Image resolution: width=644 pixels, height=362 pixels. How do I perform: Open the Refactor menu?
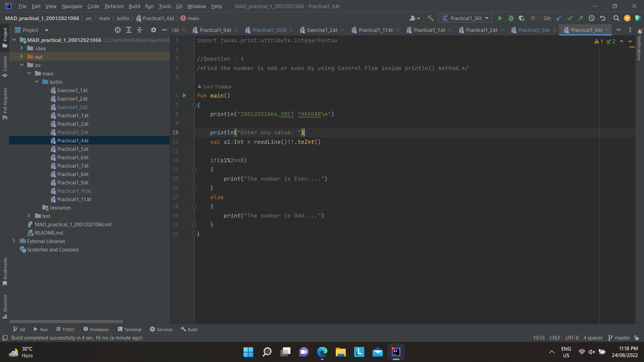[114, 6]
